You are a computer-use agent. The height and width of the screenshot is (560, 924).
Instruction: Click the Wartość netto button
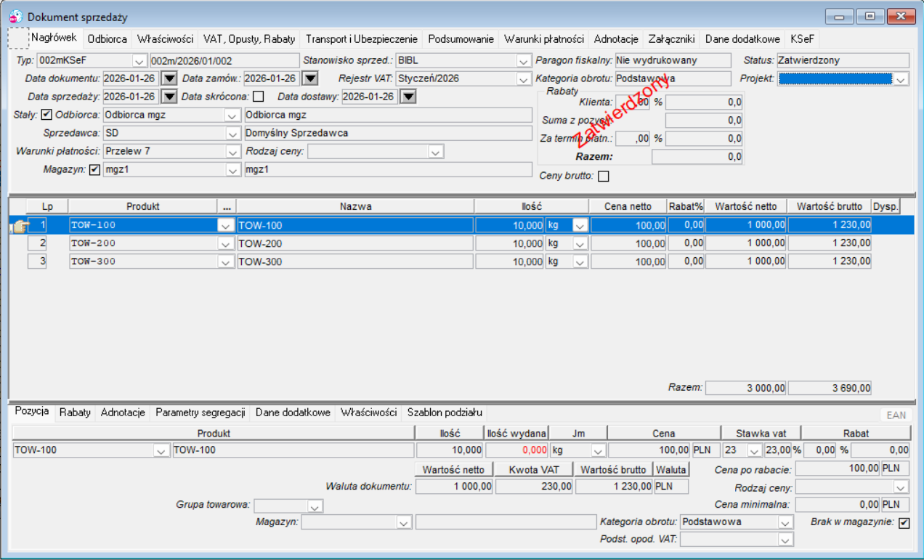click(x=454, y=470)
